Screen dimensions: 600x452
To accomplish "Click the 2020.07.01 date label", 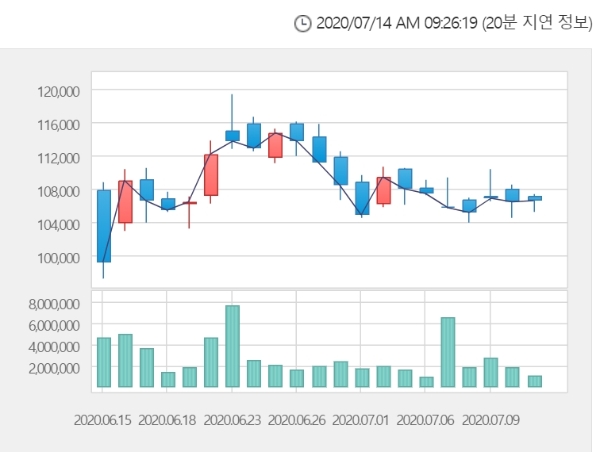I will click(x=360, y=420).
